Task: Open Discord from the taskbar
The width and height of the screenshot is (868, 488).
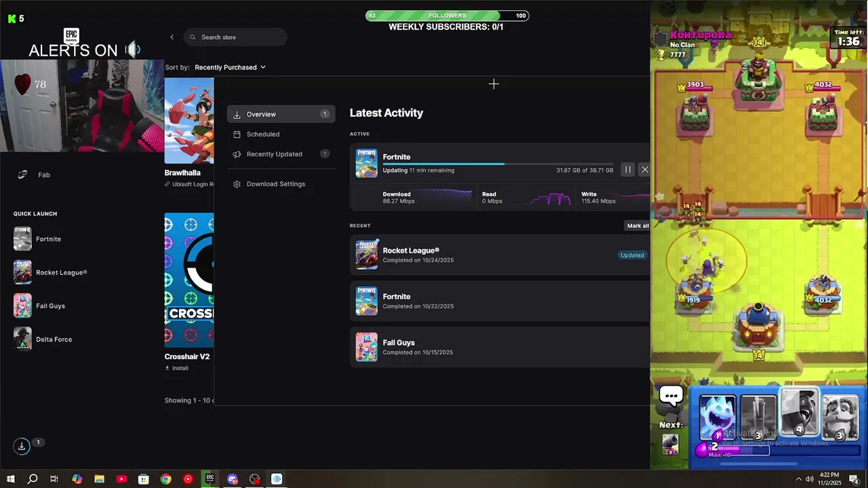Action: (x=233, y=479)
